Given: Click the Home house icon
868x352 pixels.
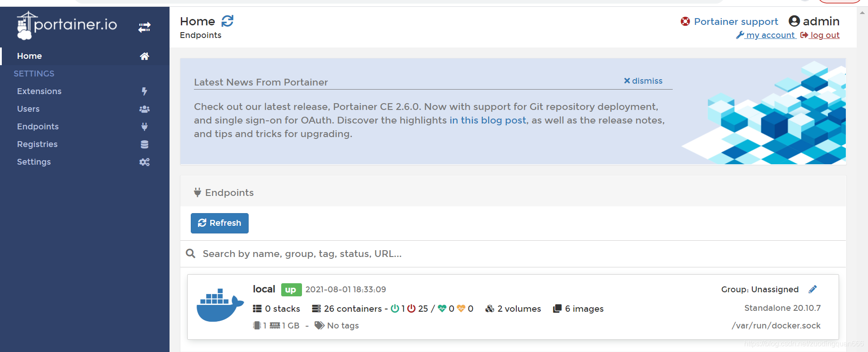Looking at the screenshot, I should click(144, 56).
